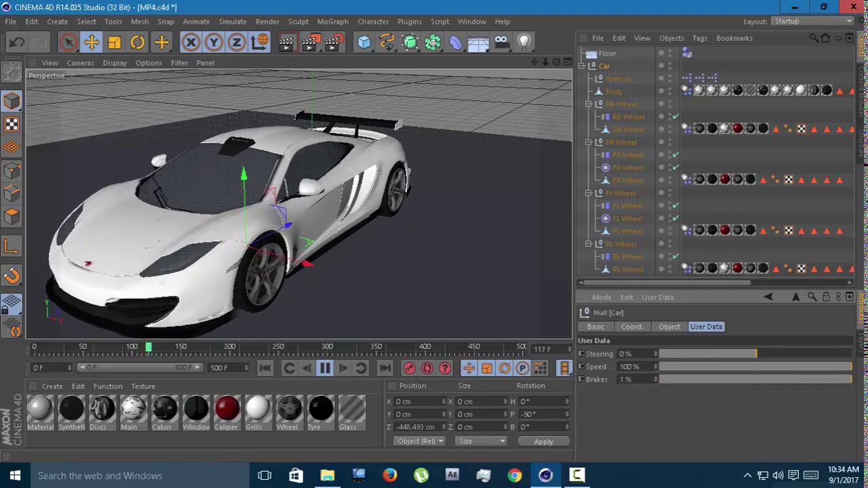
Task: Open the Simulate menu
Action: 233,22
